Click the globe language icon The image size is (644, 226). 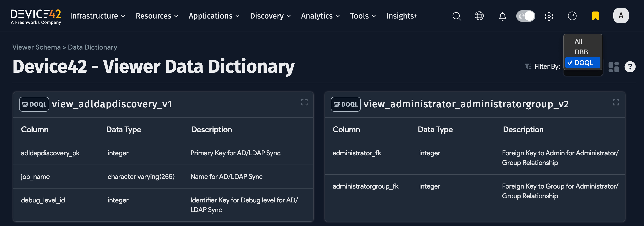pos(479,16)
